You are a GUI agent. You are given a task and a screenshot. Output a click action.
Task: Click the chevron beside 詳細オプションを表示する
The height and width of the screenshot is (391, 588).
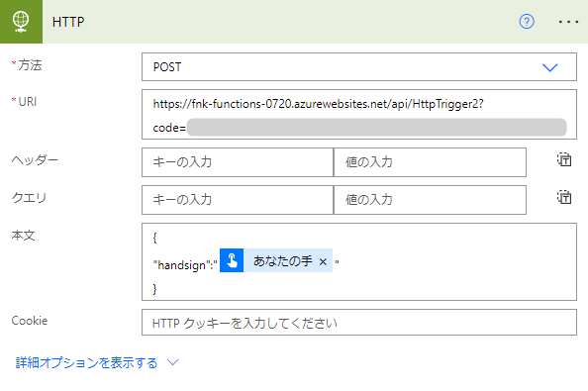173,362
